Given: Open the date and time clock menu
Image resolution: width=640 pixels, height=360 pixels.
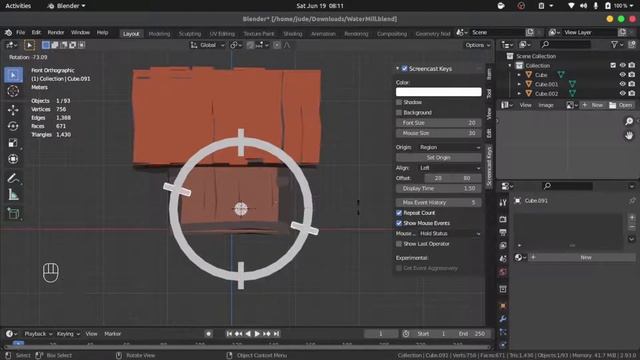Looking at the screenshot, I should point(320,6).
